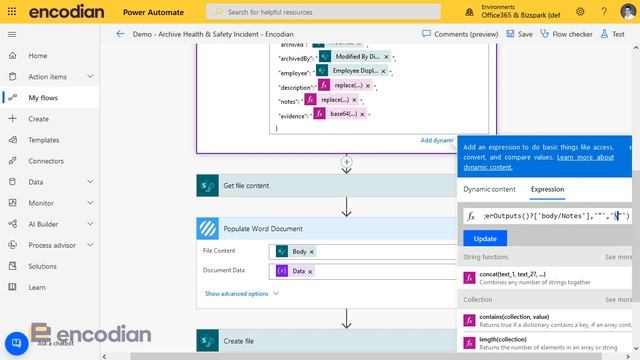Go back with the left arrow icon

(120, 34)
